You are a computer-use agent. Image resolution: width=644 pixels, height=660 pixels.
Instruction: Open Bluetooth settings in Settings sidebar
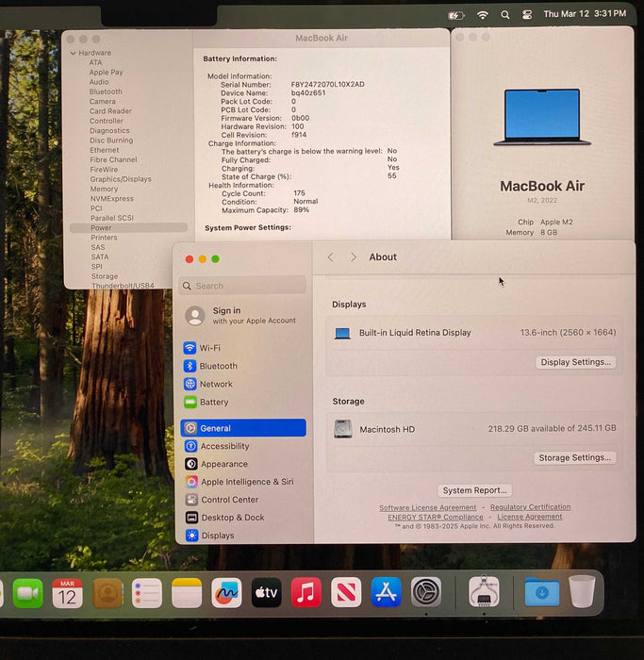243,366
